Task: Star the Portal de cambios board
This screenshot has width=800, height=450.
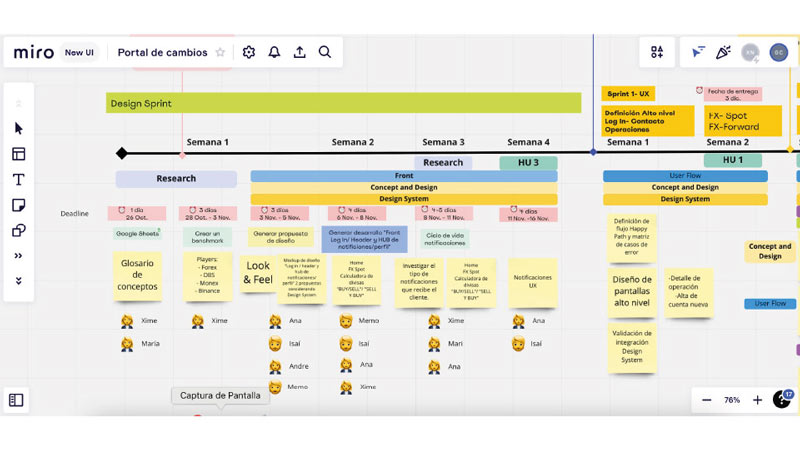Action: (220, 53)
